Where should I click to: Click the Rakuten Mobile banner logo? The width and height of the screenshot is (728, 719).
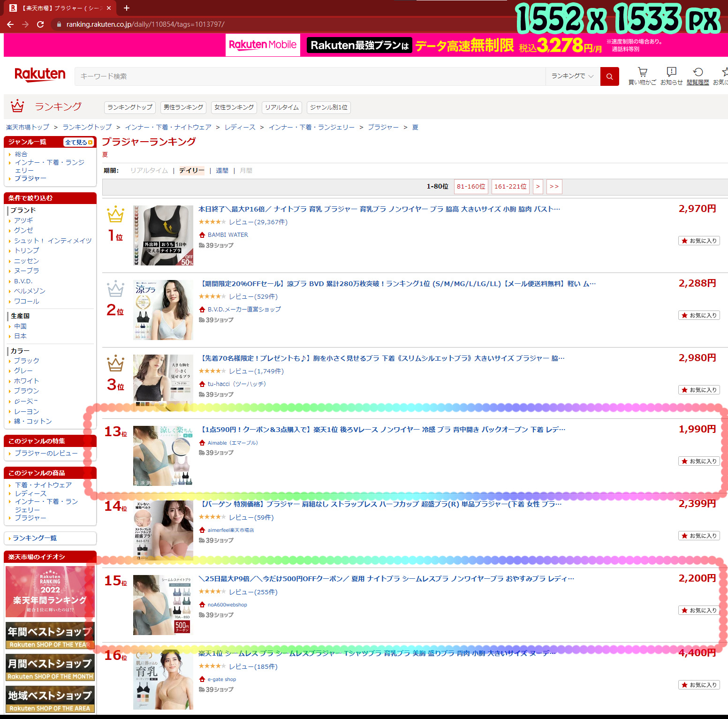(x=263, y=45)
